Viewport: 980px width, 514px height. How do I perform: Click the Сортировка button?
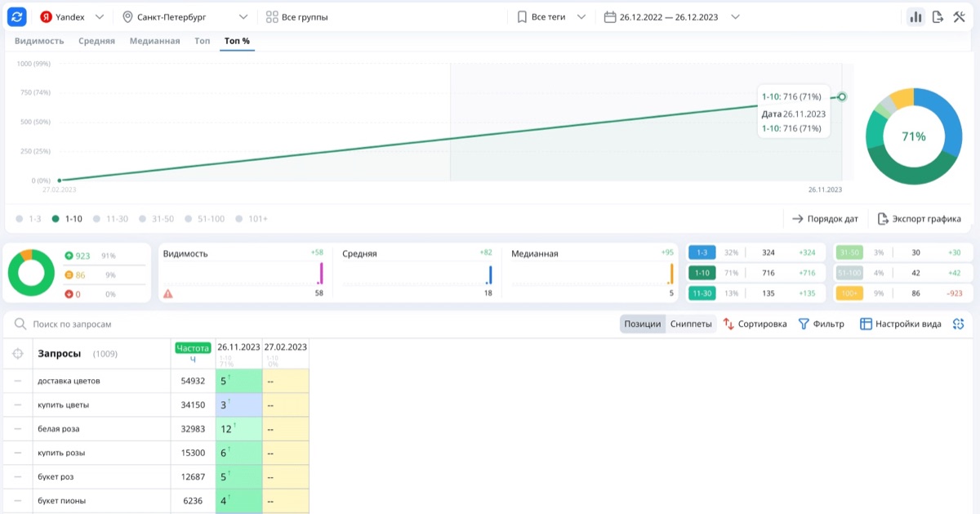point(755,324)
